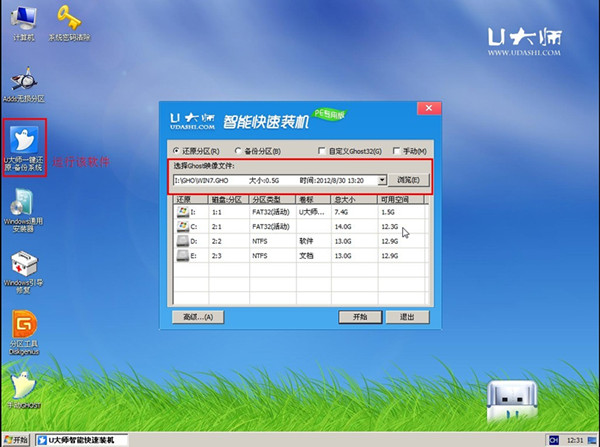Open the 手动GHOST desktop icon
Image resolution: width=600 pixels, height=447 pixels.
pyautogui.click(x=22, y=387)
